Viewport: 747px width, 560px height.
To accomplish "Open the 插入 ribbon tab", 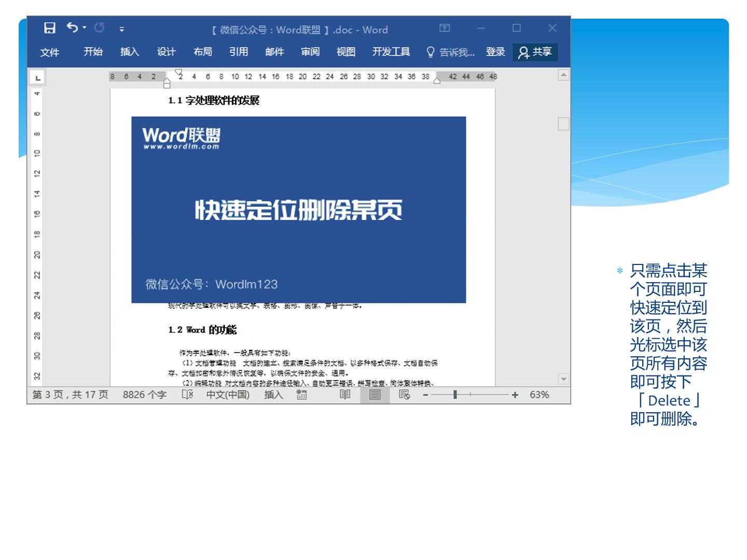I will coord(130,52).
